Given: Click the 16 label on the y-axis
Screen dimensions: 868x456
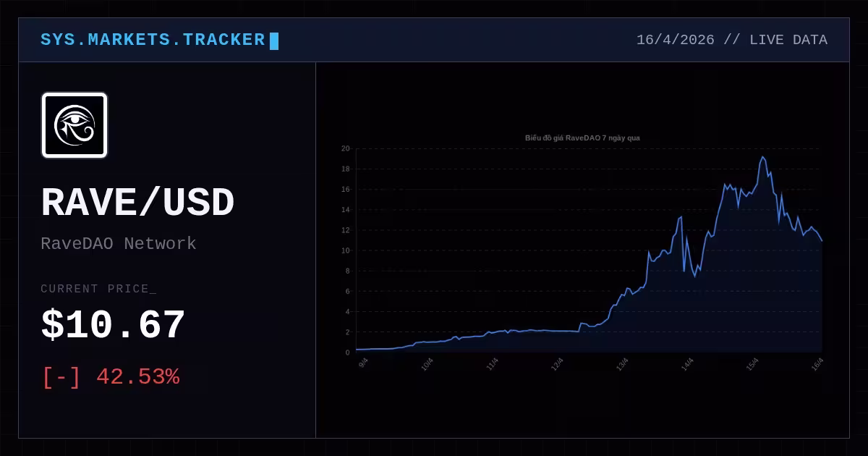Looking at the screenshot, I should [346, 189].
